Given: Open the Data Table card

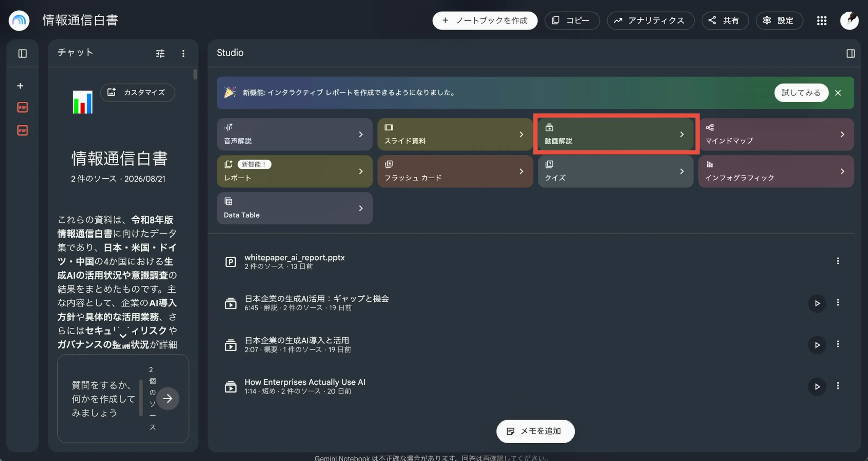Looking at the screenshot, I should point(295,208).
